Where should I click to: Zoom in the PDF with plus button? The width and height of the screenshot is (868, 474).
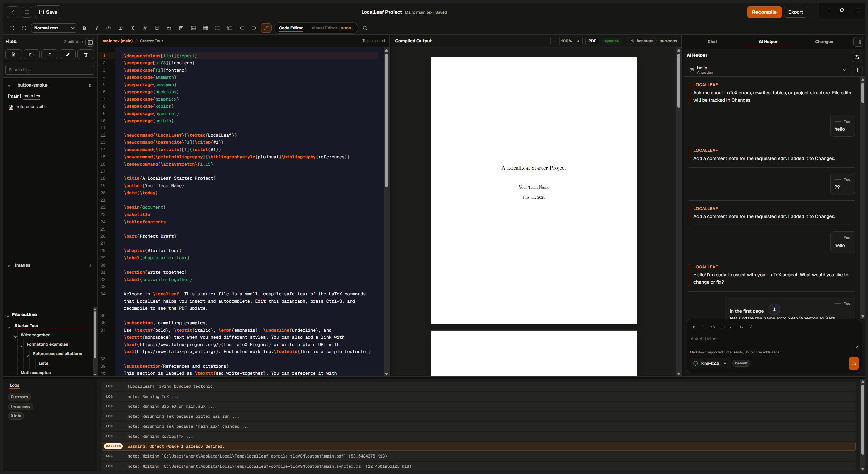pyautogui.click(x=578, y=41)
